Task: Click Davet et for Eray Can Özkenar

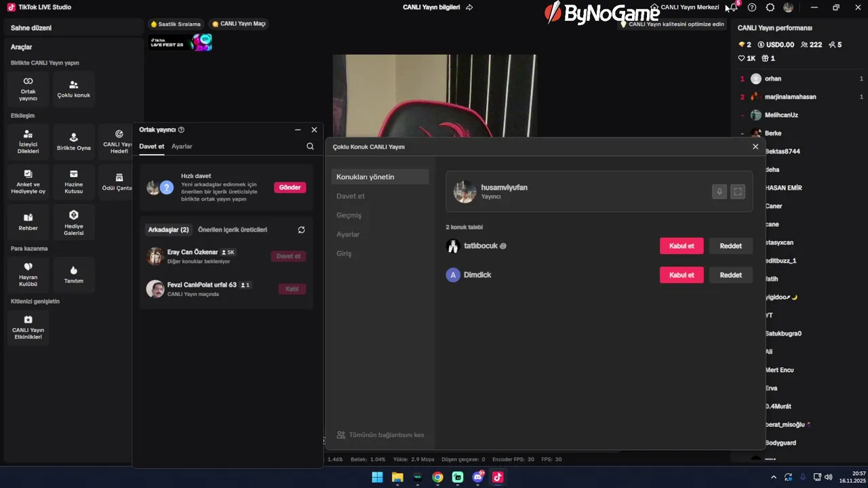Action: 288,256
